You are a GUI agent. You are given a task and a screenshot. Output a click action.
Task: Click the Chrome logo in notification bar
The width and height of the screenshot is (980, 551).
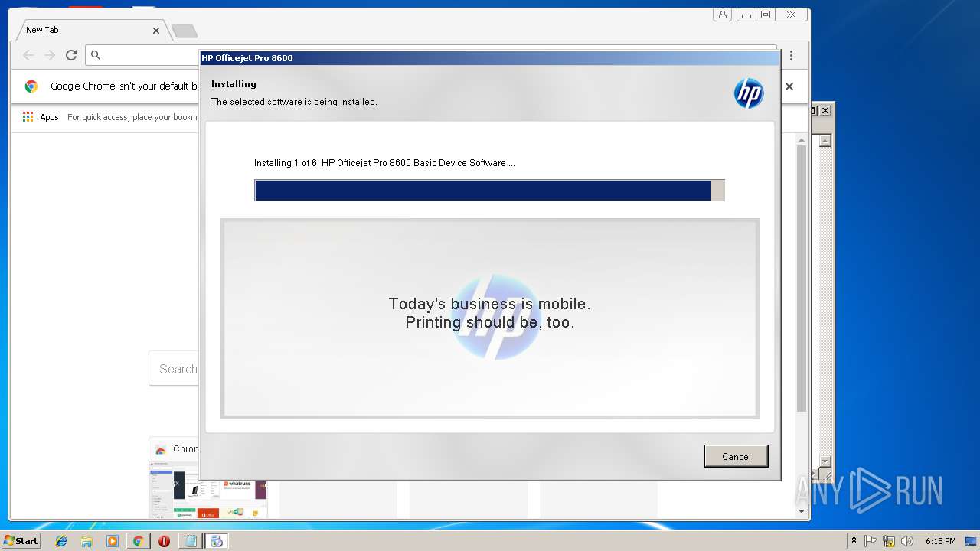click(x=31, y=86)
